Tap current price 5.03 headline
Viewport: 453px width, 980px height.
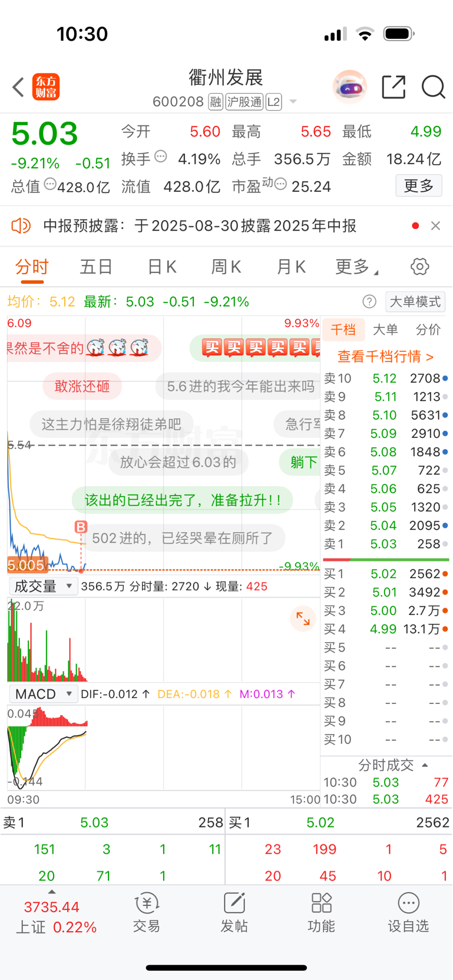pos(45,134)
